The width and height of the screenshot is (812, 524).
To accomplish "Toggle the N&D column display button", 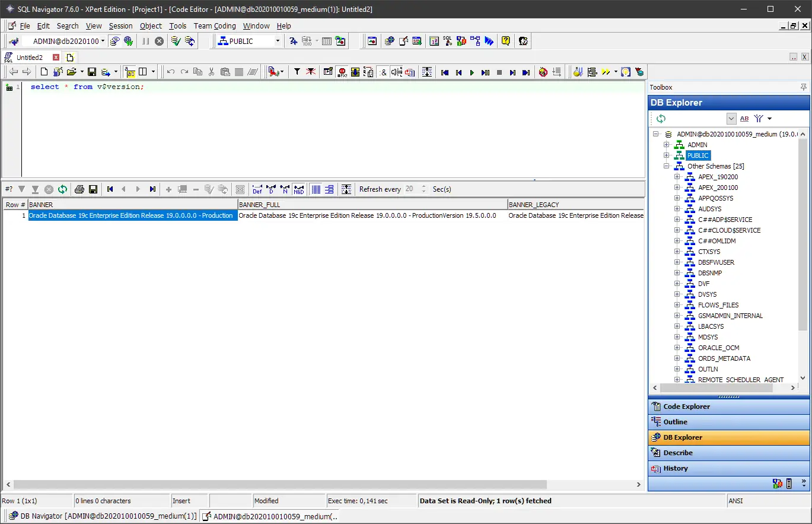I will click(298, 189).
